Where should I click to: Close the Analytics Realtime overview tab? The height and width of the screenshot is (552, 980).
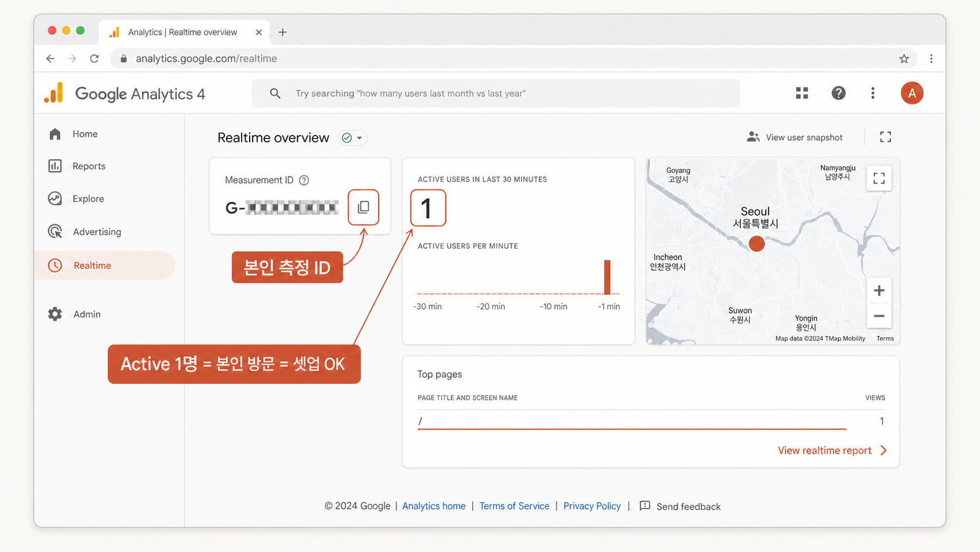point(258,32)
